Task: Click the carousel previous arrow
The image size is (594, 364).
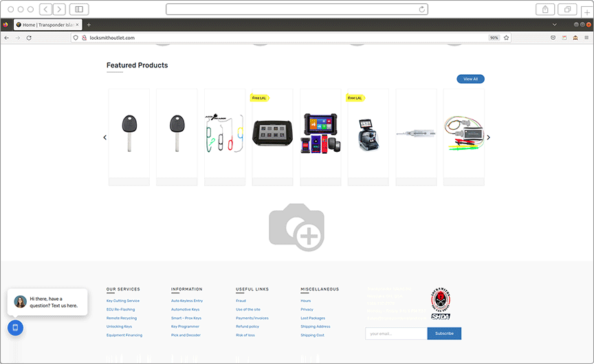Action: (x=105, y=137)
